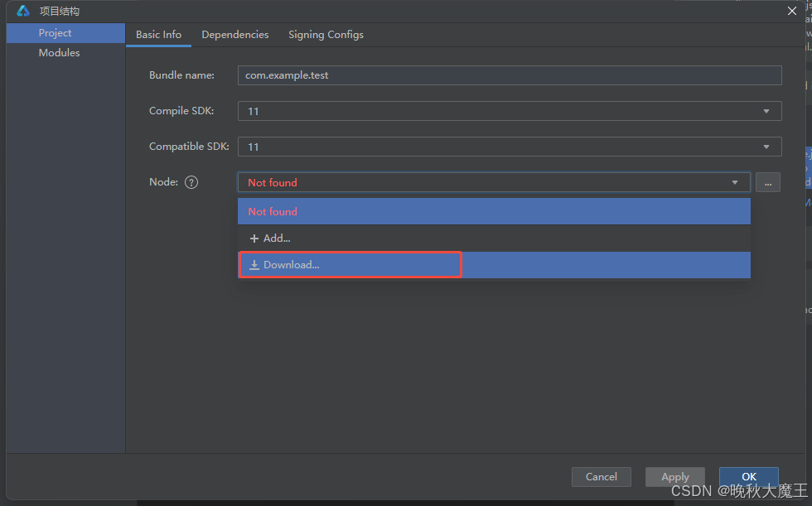This screenshot has width=812, height=506.
Task: Open the Signing Configs tab
Action: tap(326, 34)
